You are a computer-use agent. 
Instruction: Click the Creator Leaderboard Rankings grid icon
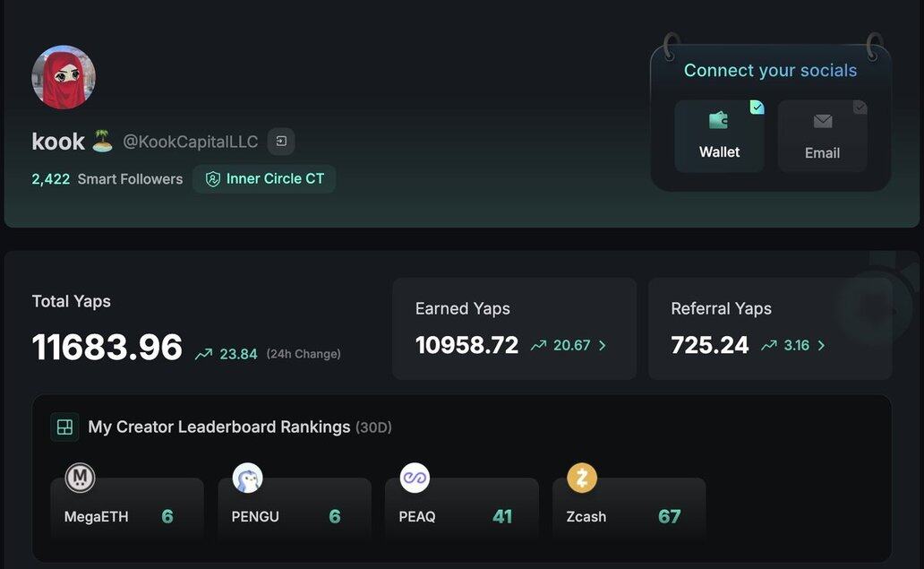click(x=65, y=427)
